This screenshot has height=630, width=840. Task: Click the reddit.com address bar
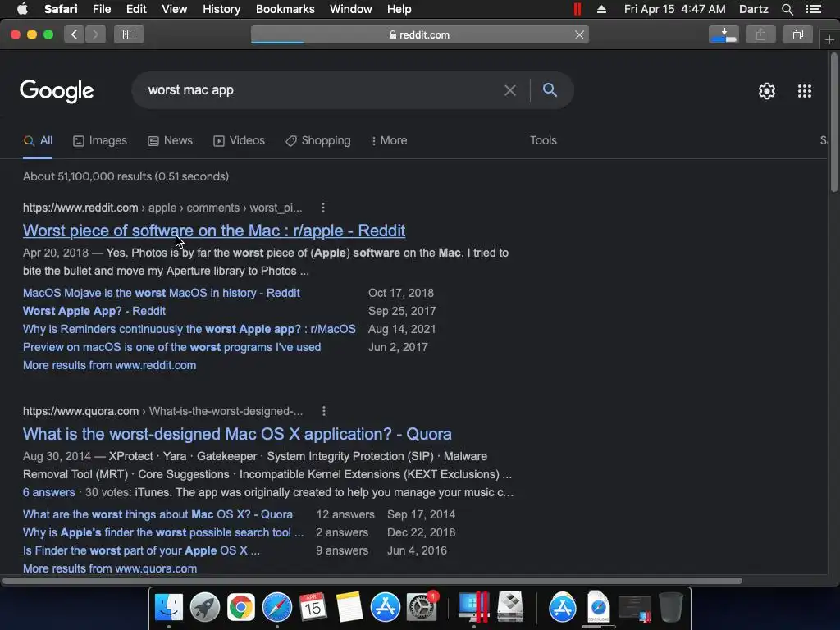pos(419,34)
